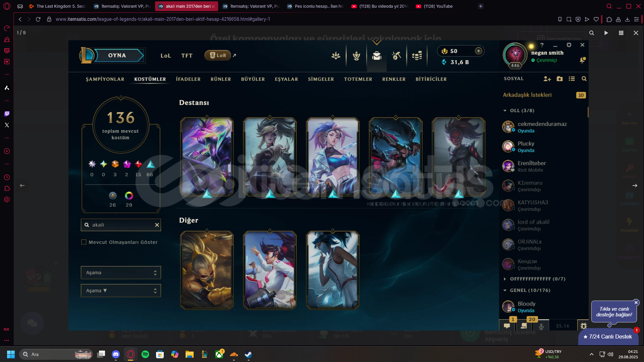Switch to The Last Kingdom browser tab
Viewport: 644px width, 362px height.
(x=57, y=6)
